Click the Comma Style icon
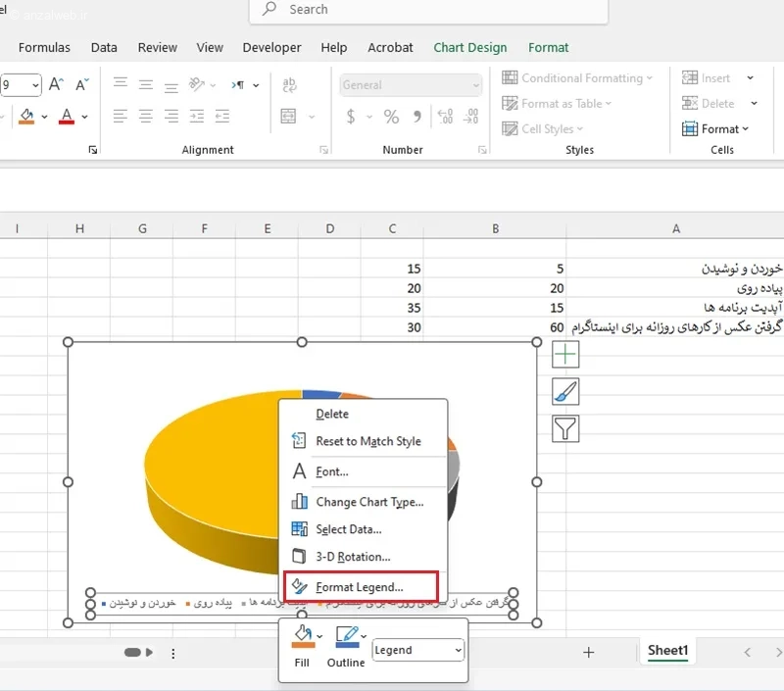 point(417,117)
